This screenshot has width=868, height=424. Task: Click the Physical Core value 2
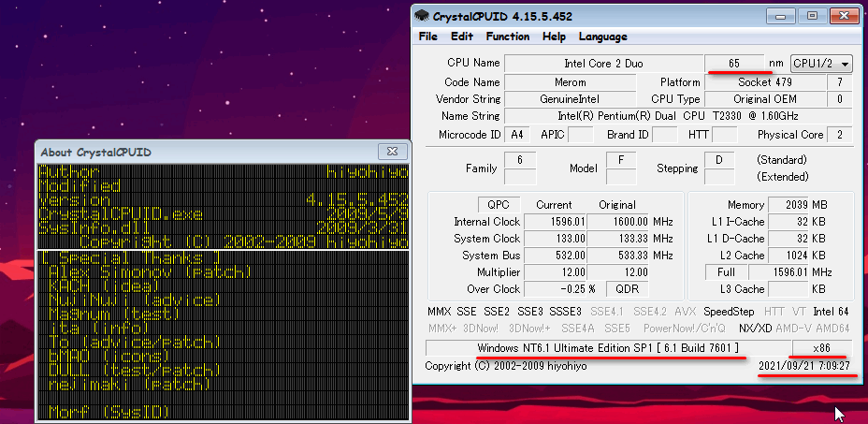[839, 135]
